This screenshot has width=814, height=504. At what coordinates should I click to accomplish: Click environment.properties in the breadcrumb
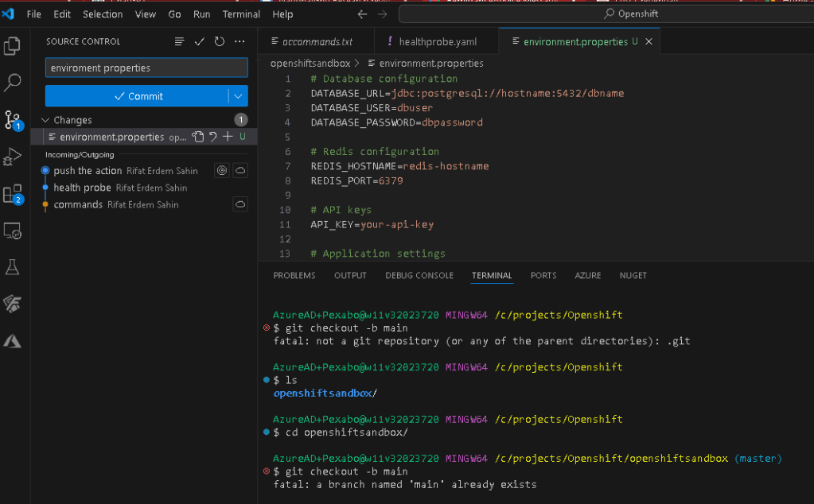click(x=431, y=64)
